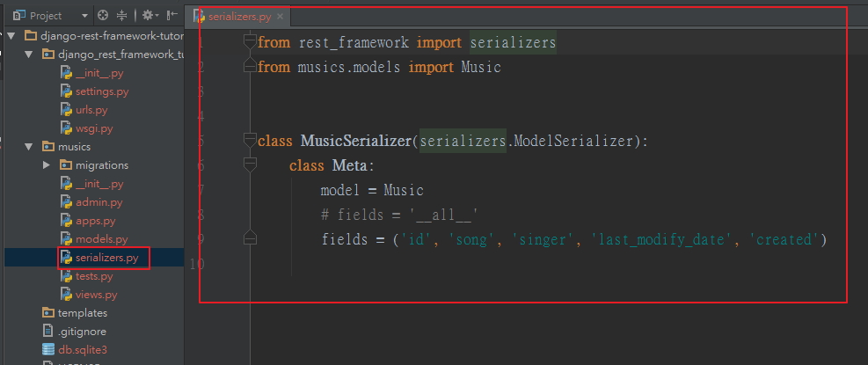
Task: Select the serializers.py editor tab
Action: (x=238, y=16)
